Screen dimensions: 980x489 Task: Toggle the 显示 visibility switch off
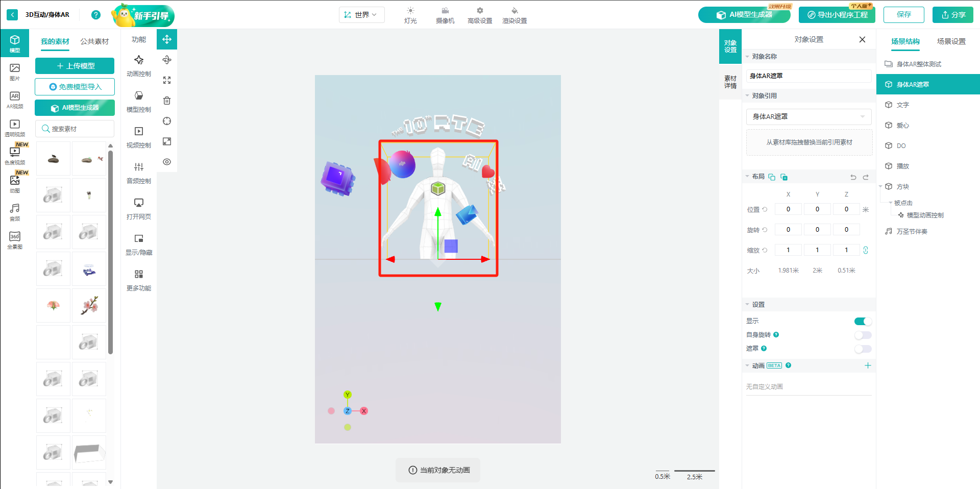click(863, 321)
